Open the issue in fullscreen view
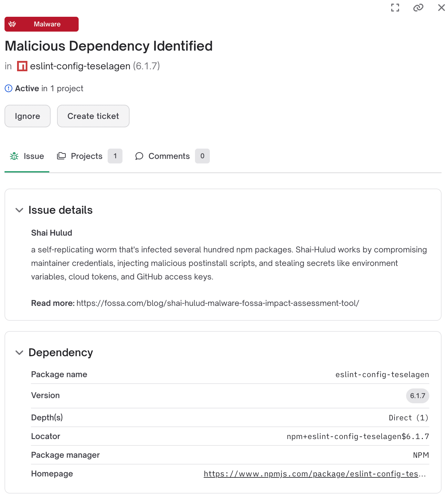This screenshot has height=499, width=448. (395, 8)
